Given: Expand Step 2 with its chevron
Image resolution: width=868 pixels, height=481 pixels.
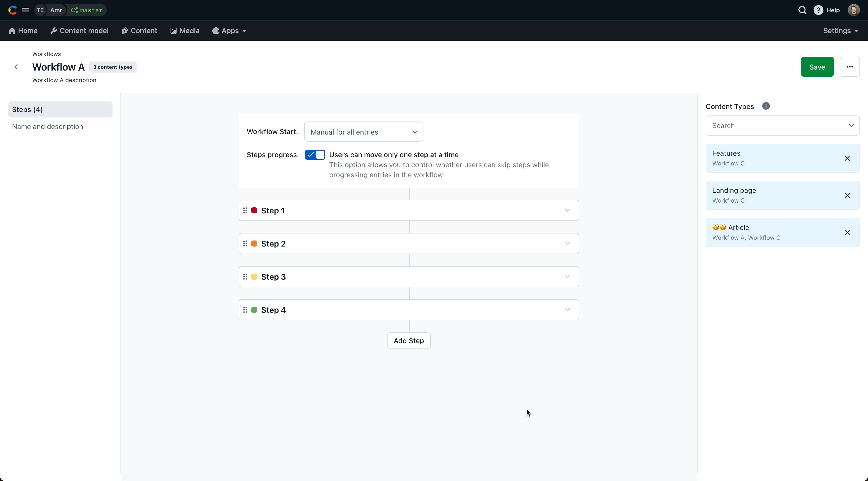Looking at the screenshot, I should 567,244.
